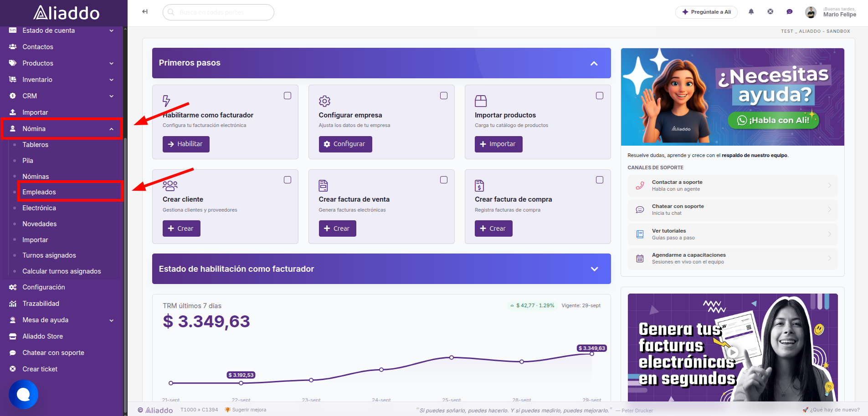Viewport: 868px width, 416px height.
Task: Collapse the Primeros pasos panel
Action: coord(594,63)
